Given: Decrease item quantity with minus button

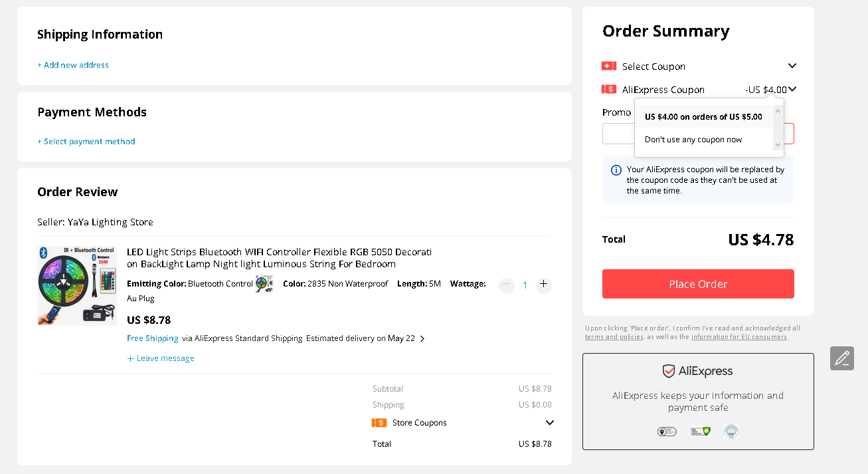Looking at the screenshot, I should click(507, 285).
